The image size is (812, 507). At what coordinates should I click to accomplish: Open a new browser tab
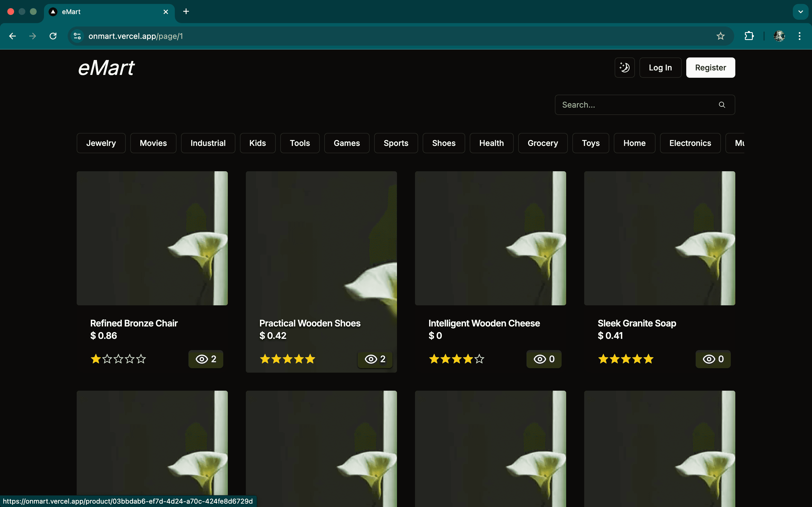click(x=186, y=11)
